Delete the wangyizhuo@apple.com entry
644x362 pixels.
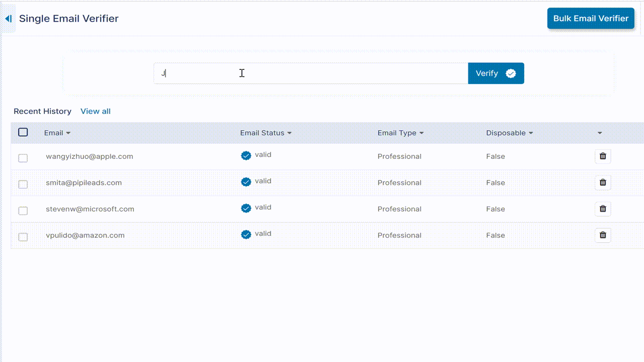point(603,156)
